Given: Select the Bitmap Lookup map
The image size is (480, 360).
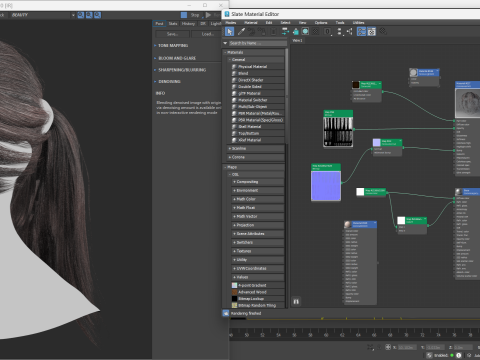Looking at the screenshot, I should click(257, 299).
